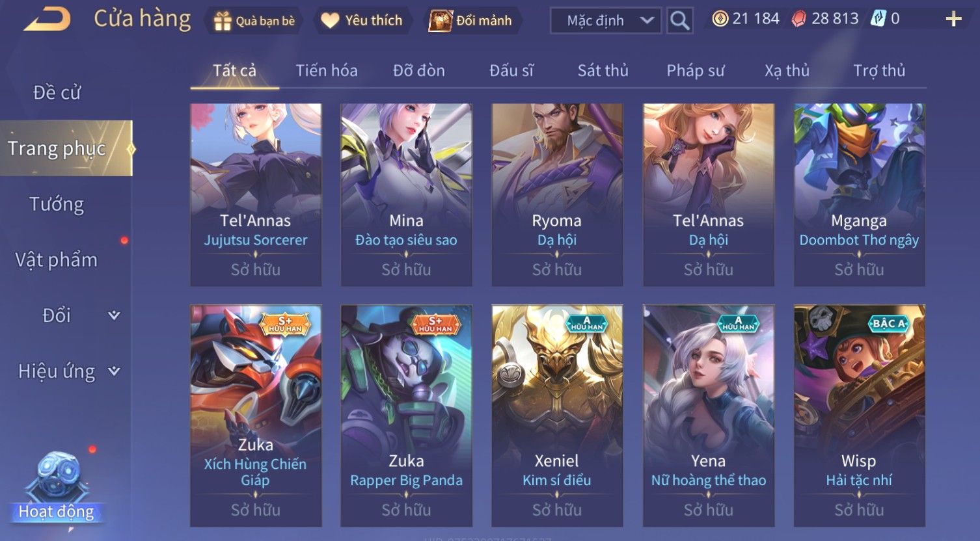Open Đổi mảnh fragment exchange button

coord(470,21)
